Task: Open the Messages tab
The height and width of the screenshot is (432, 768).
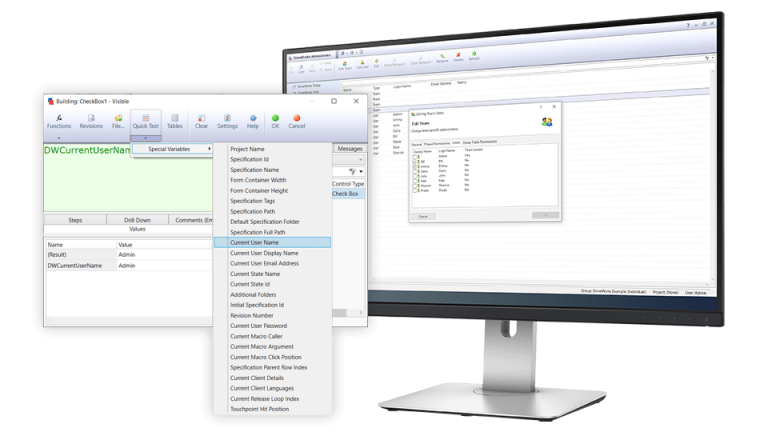Action: [x=350, y=148]
